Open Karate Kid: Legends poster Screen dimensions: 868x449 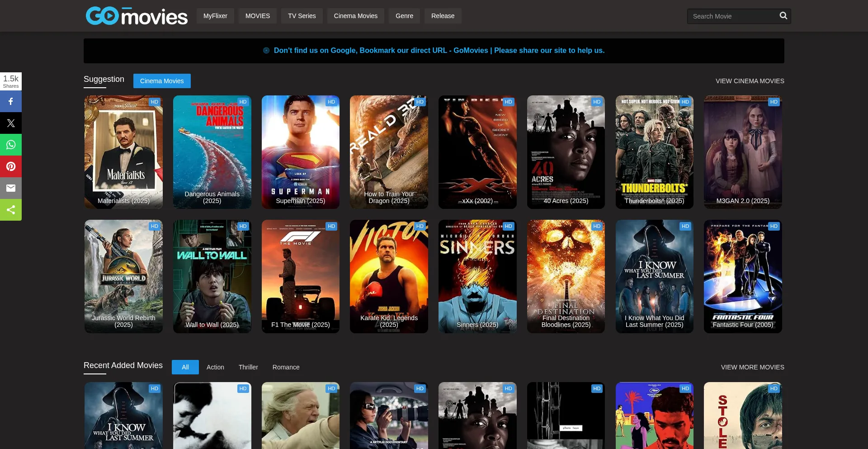point(389,276)
